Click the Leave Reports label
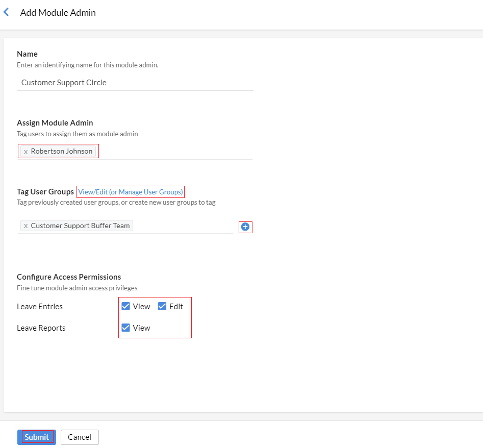Image resolution: width=483 pixels, height=448 pixels. pos(41,328)
